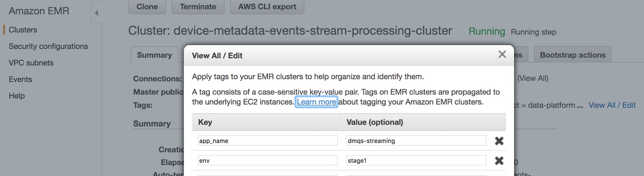Navigate to VPC subnets
This screenshot has width=644, height=176.
tap(31, 63)
